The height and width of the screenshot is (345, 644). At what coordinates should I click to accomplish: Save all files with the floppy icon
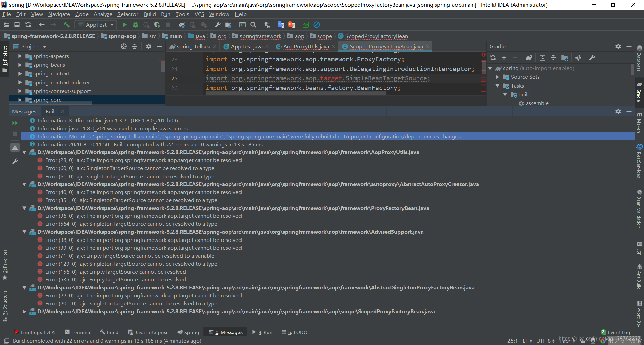coord(17,25)
